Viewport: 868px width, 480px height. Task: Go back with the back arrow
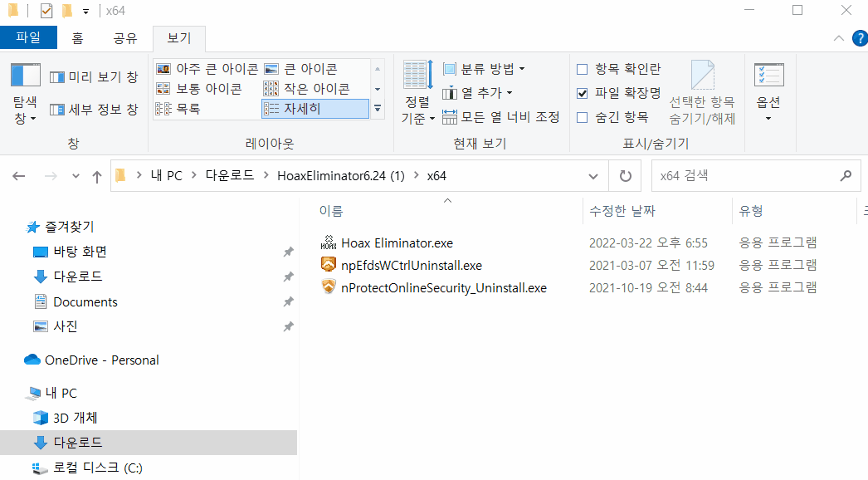(19, 176)
